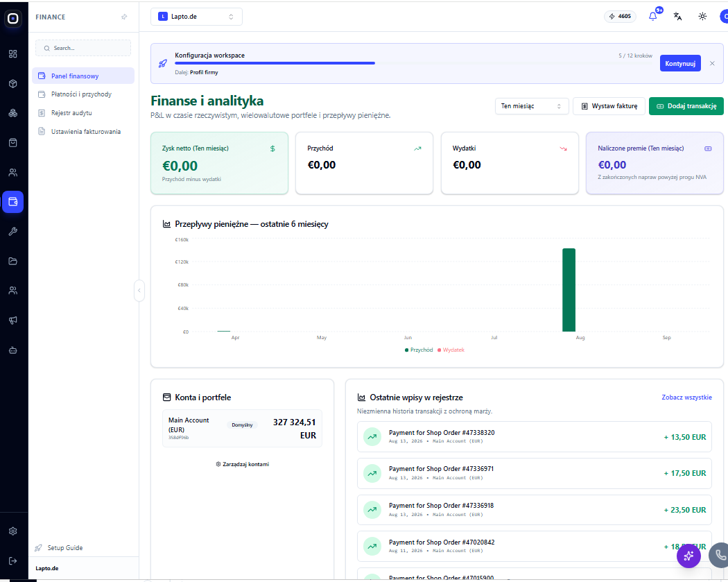Click the logout icon at rail bottom
This screenshot has height=582, width=728.
click(x=13, y=560)
